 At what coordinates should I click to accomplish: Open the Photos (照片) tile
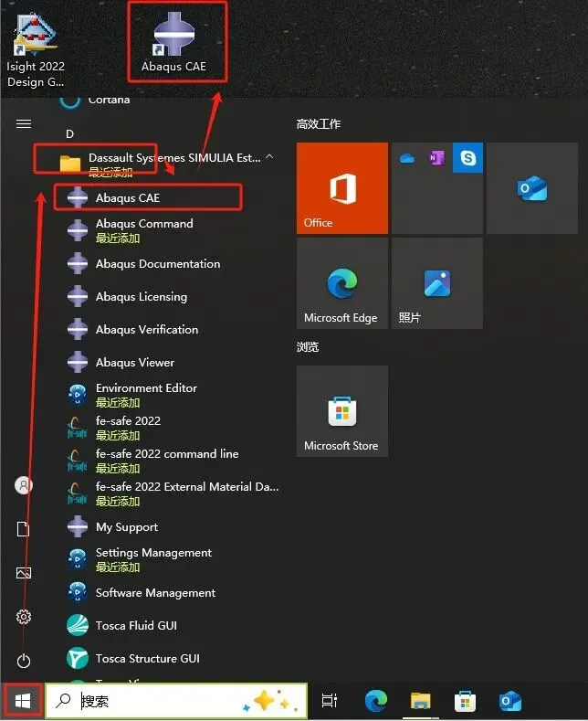tap(436, 283)
